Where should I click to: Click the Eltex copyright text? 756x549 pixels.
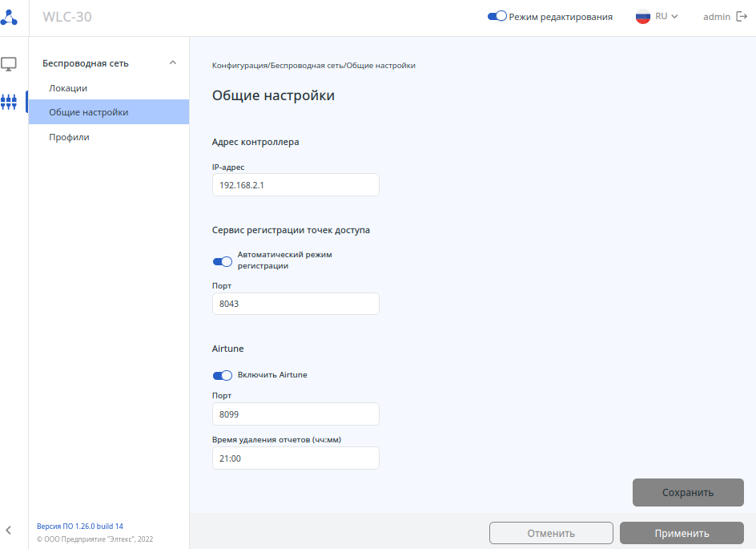click(x=95, y=539)
